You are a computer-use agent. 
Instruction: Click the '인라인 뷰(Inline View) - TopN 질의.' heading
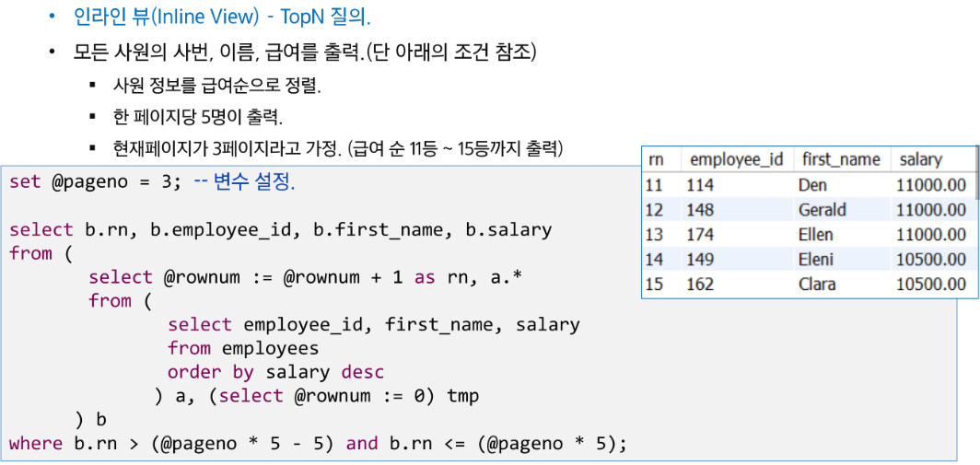click(x=222, y=17)
